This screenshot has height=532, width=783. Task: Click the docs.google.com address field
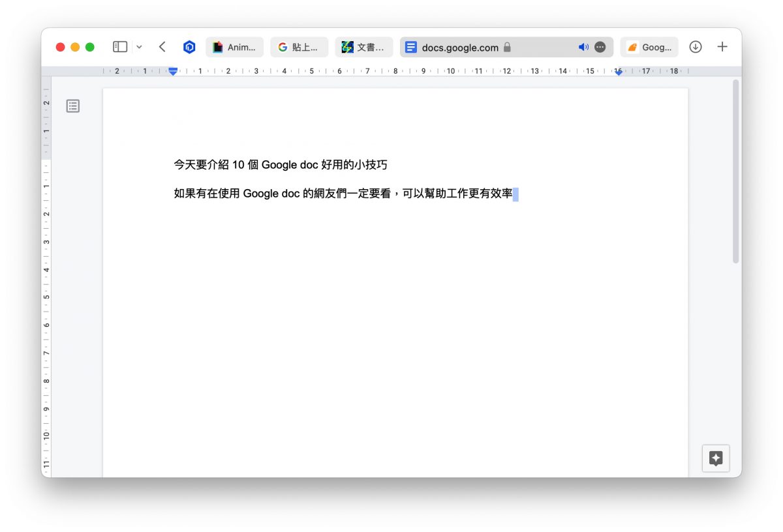pyautogui.click(x=506, y=47)
